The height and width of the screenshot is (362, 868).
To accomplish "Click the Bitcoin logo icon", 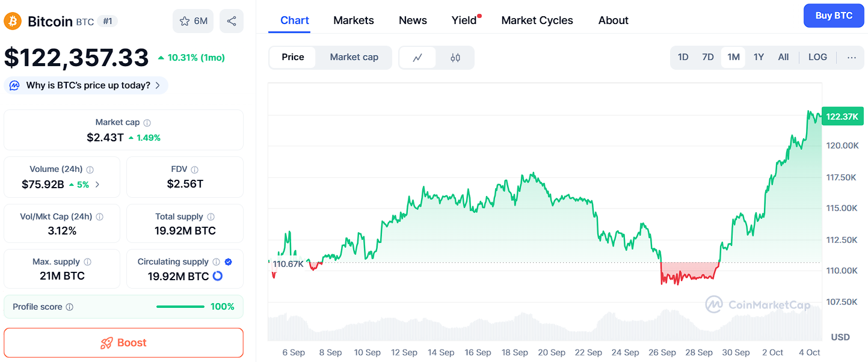I will [x=13, y=21].
